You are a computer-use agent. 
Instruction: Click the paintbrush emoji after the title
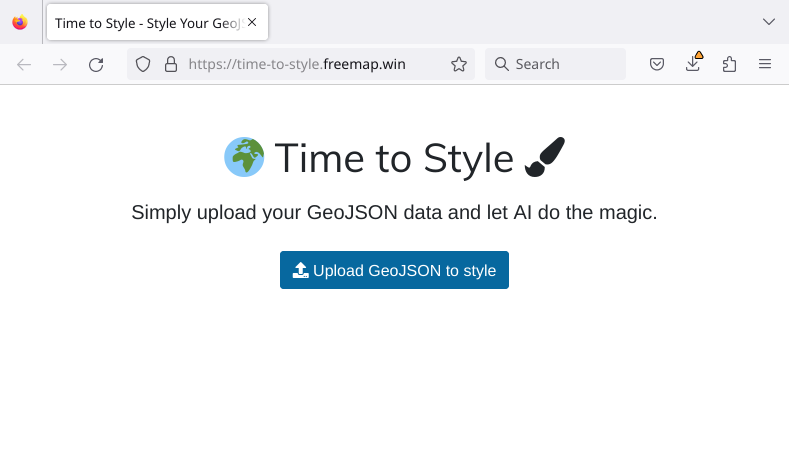(545, 157)
